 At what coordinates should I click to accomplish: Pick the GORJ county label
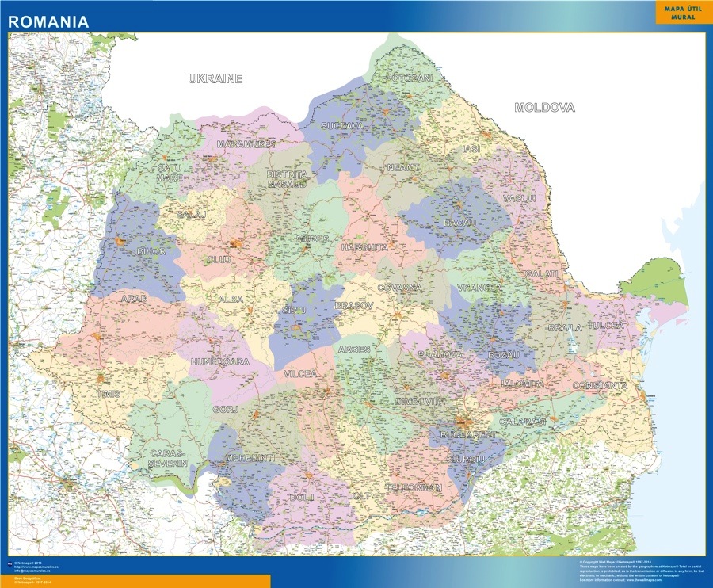click(x=226, y=410)
